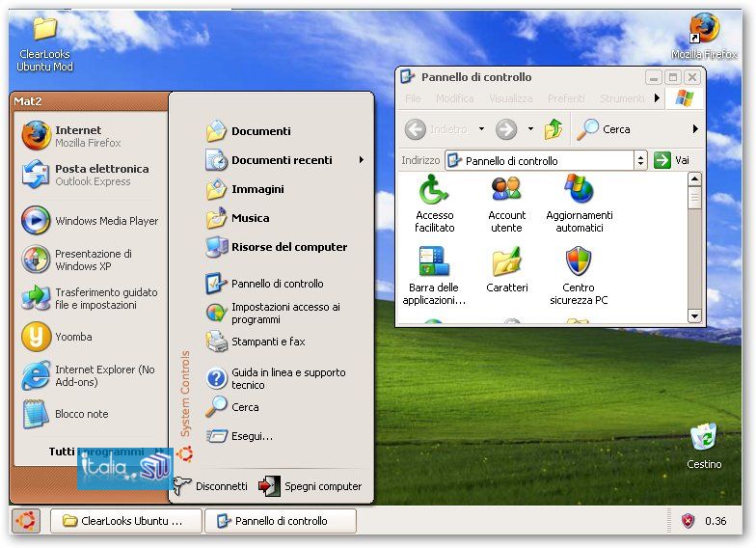The height and width of the screenshot is (548, 756).
Task: Open Mozilla Firefox from Start menu Internet entry
Action: [x=90, y=136]
